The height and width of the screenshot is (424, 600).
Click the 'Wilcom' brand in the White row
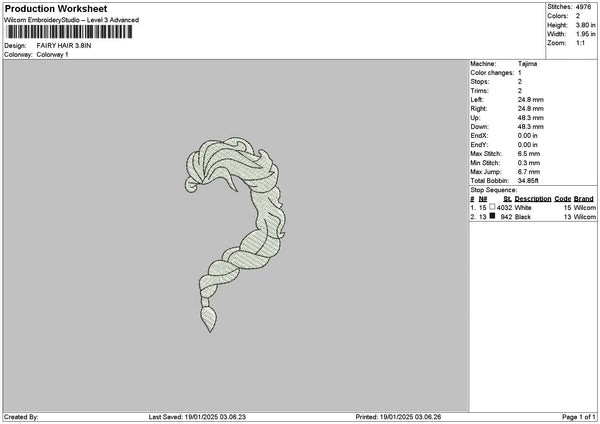pos(585,208)
